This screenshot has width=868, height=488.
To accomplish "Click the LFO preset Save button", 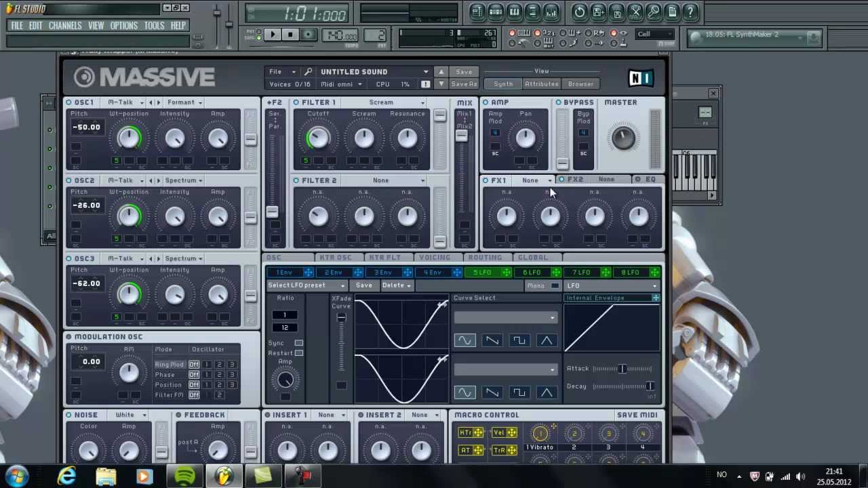I will pyautogui.click(x=364, y=285).
